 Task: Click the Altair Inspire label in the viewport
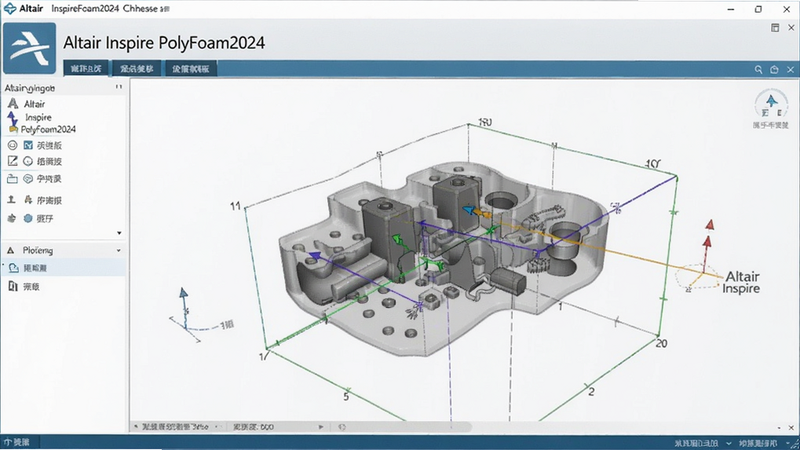coord(741,282)
